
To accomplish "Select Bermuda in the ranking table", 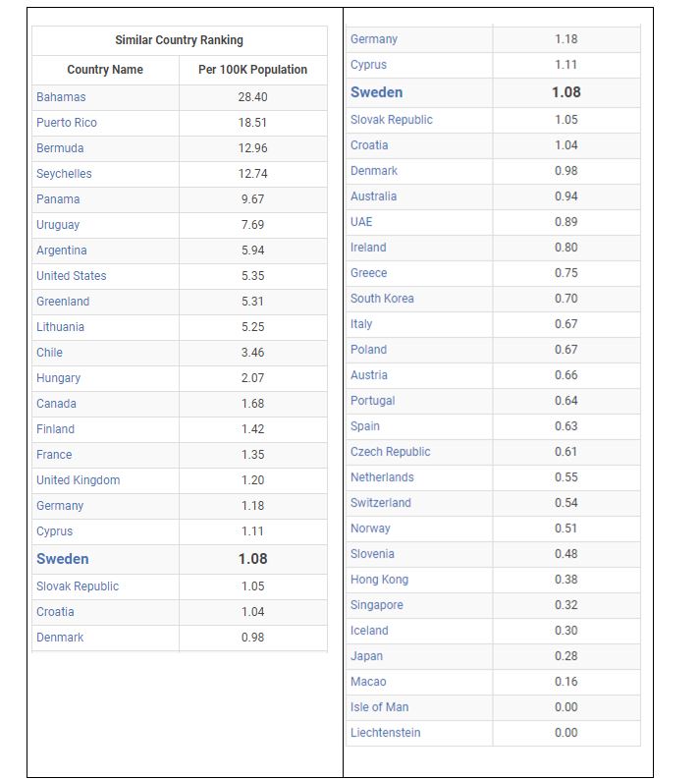I will [60, 148].
